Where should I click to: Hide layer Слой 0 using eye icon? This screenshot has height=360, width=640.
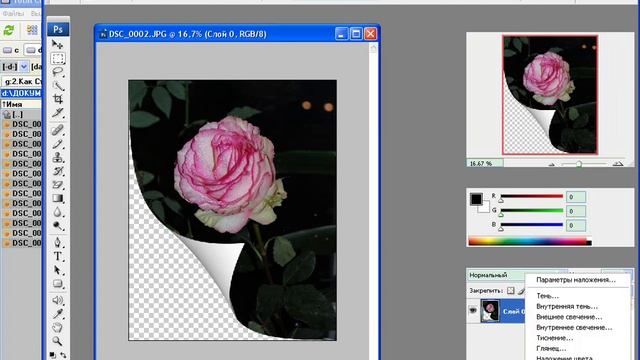[473, 310]
